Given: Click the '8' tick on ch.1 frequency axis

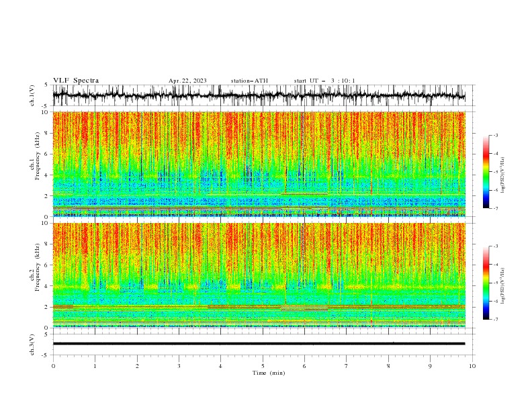Looking at the screenshot, I should click(x=48, y=133).
